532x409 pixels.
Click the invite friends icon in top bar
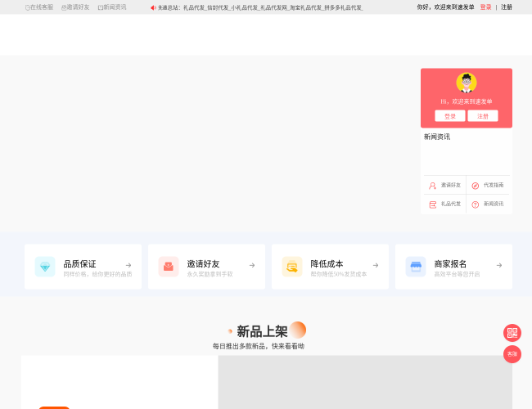click(x=64, y=7)
